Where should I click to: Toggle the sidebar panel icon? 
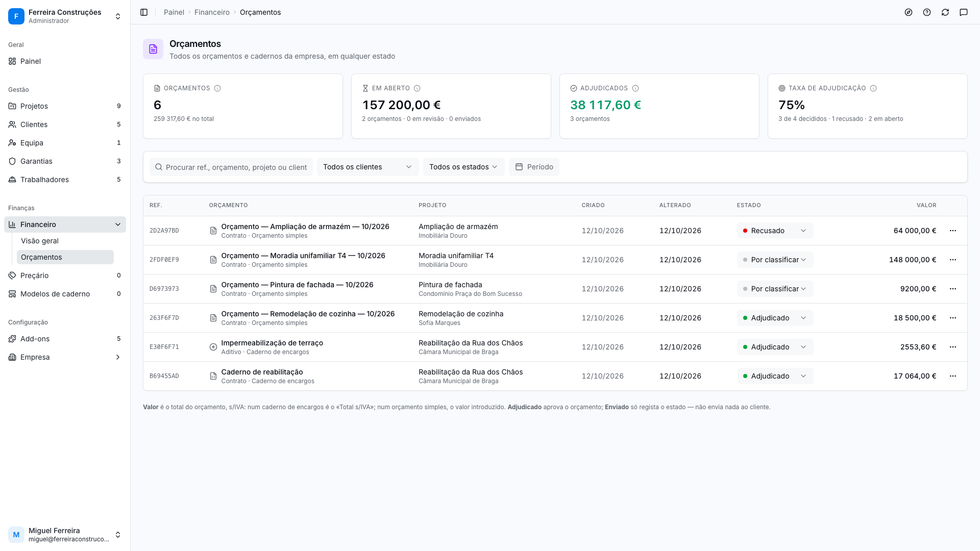144,12
